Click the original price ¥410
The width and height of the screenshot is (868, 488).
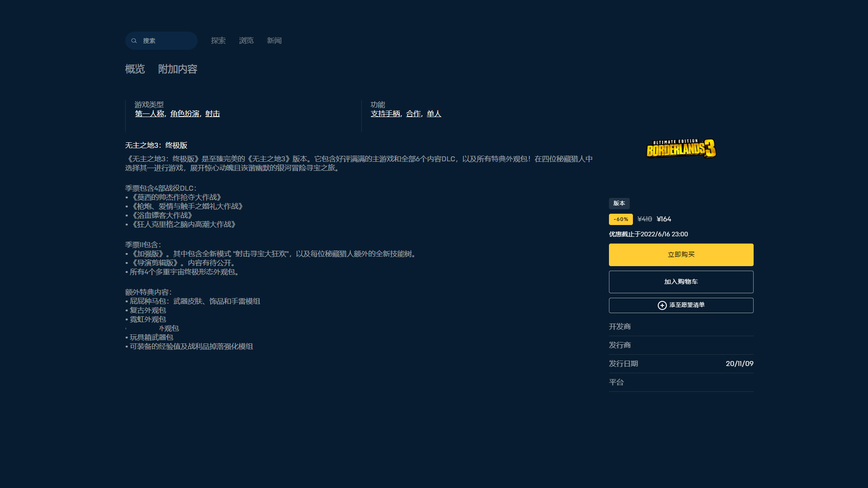pyautogui.click(x=645, y=219)
